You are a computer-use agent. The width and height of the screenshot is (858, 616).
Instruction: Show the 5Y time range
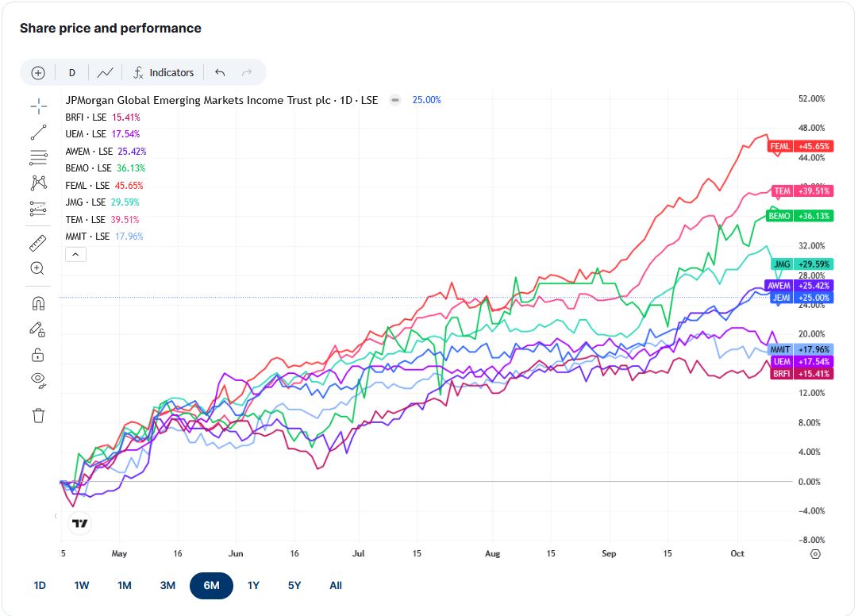click(x=294, y=585)
